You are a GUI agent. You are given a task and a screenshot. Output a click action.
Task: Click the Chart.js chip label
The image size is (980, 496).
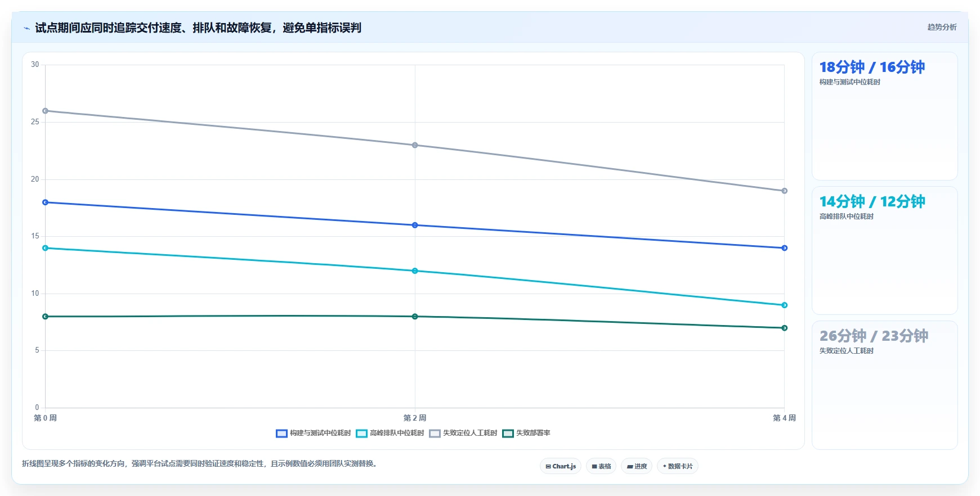[564, 466]
